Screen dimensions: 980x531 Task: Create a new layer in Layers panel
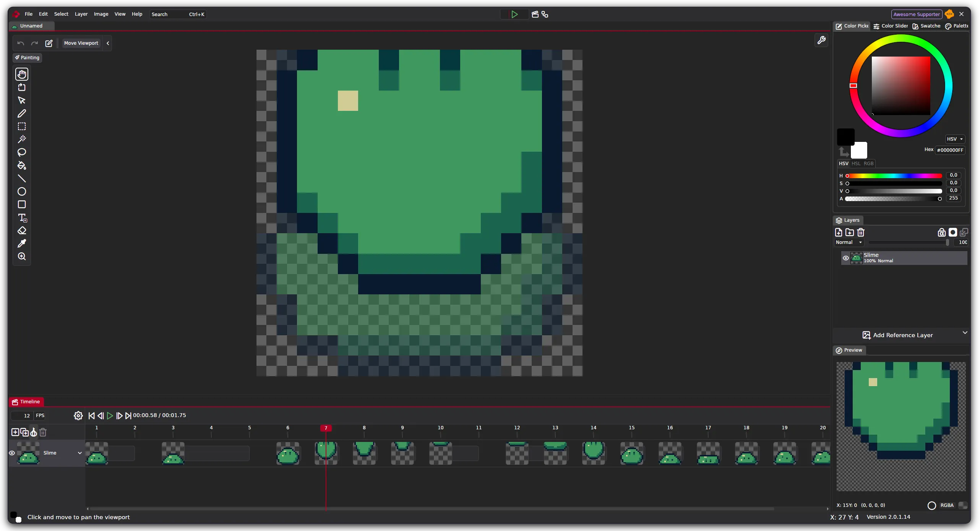point(839,232)
